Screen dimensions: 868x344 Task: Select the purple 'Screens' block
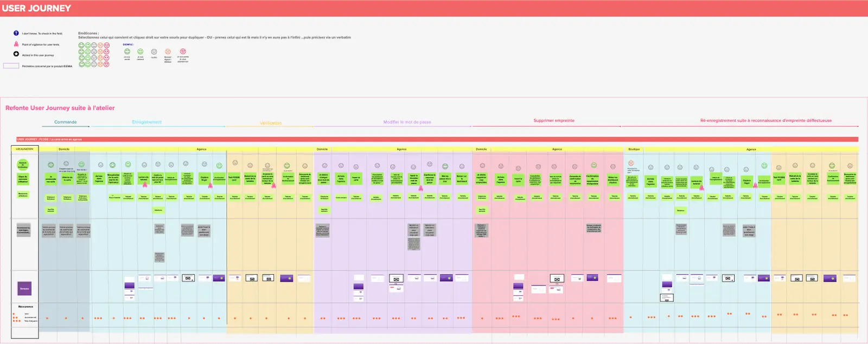24,288
